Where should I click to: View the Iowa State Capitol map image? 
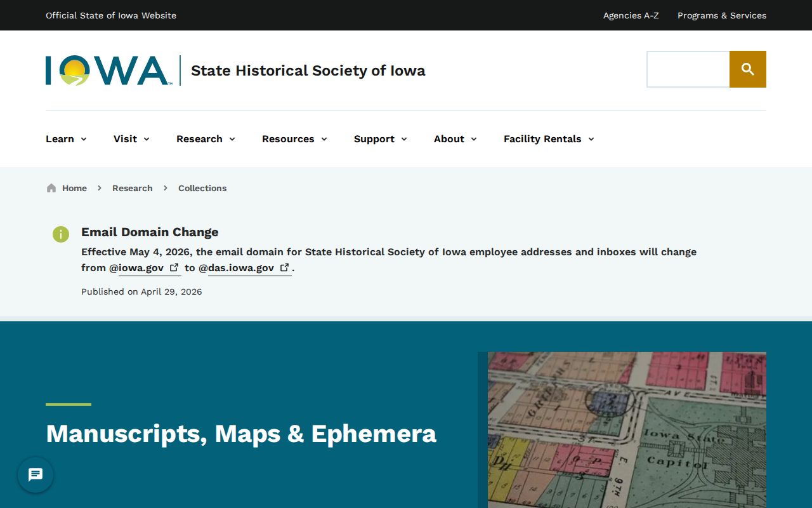pos(627,430)
